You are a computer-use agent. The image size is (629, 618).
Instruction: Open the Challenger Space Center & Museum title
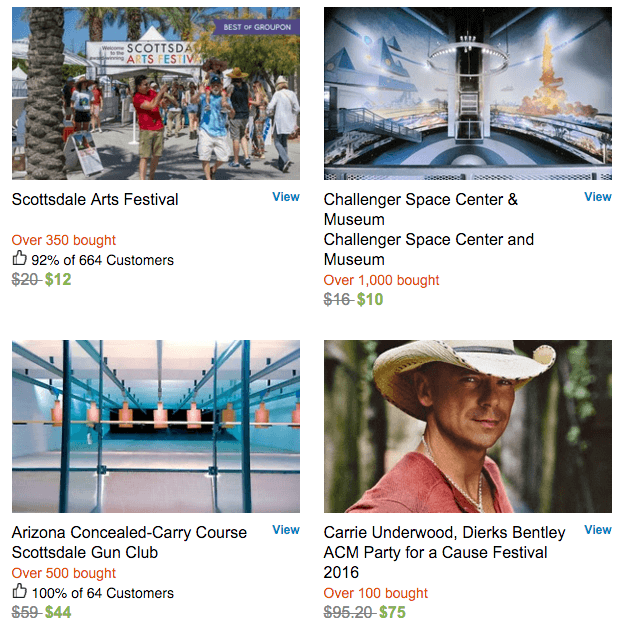421,209
